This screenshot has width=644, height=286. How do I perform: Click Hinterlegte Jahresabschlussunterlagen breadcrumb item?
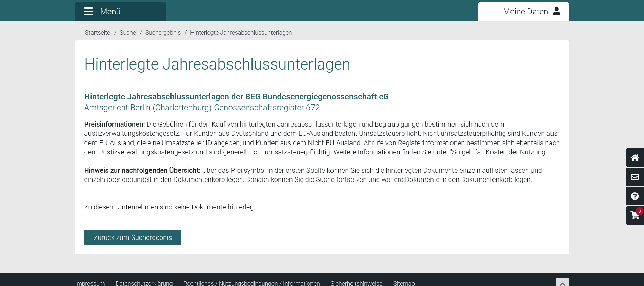tap(241, 33)
